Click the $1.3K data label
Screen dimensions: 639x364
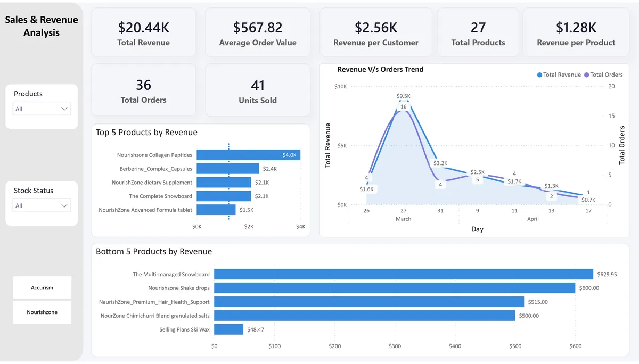(552, 186)
